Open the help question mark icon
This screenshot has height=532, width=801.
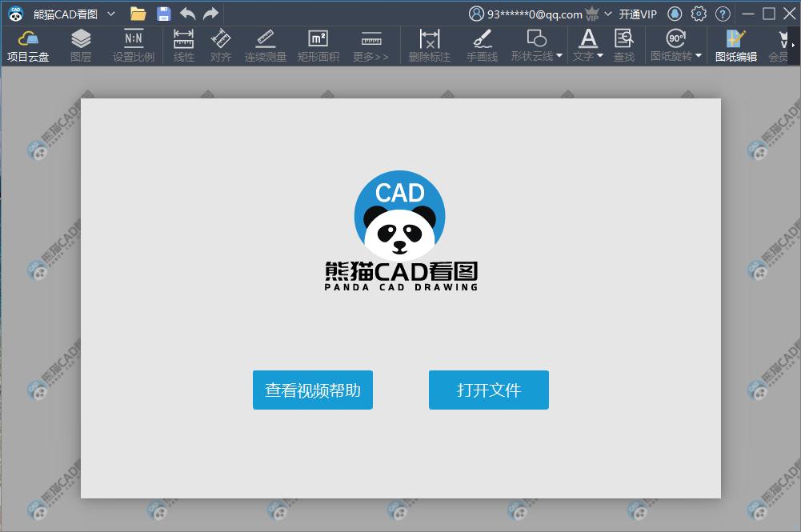[723, 14]
